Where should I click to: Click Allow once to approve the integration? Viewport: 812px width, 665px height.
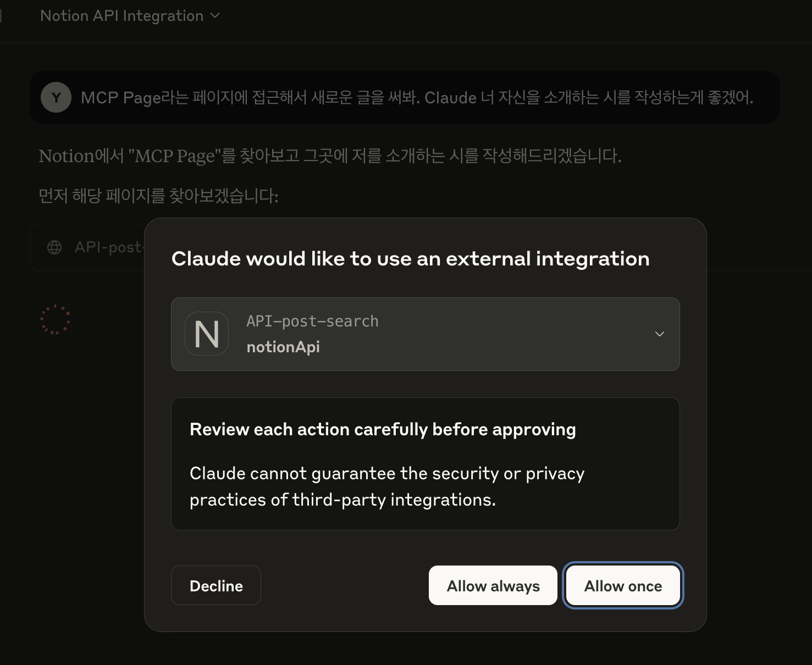(x=622, y=585)
